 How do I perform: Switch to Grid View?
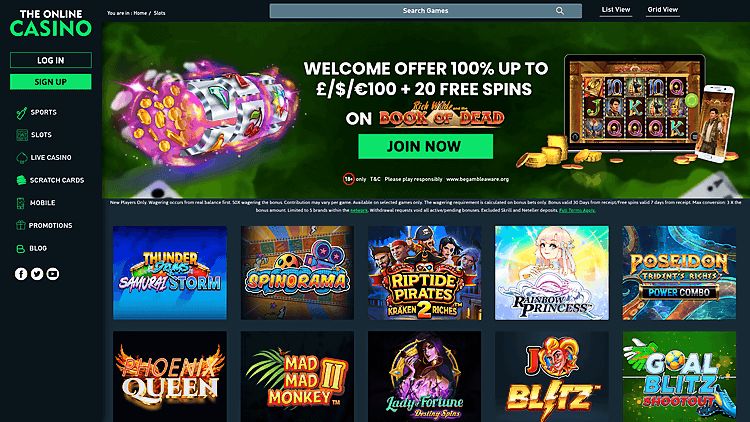pos(662,10)
